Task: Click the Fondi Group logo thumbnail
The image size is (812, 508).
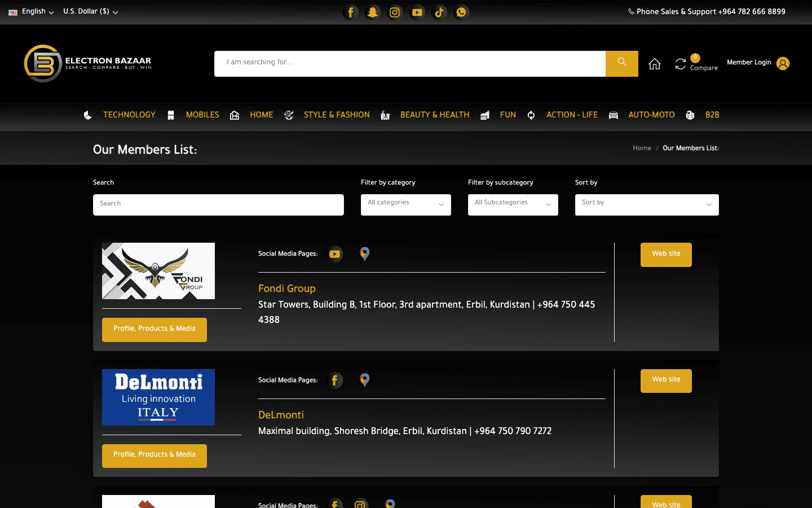Action: pos(158,271)
